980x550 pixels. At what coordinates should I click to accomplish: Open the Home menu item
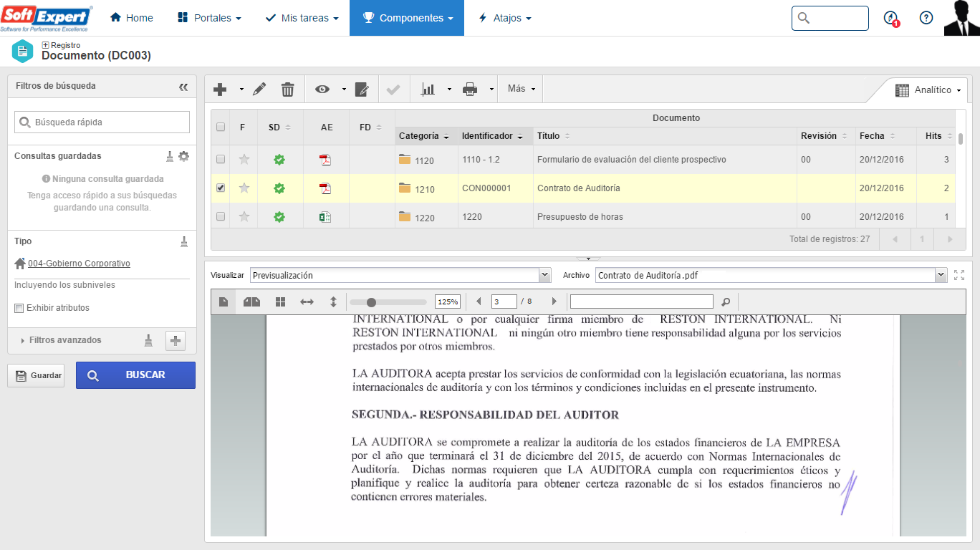(x=132, y=18)
